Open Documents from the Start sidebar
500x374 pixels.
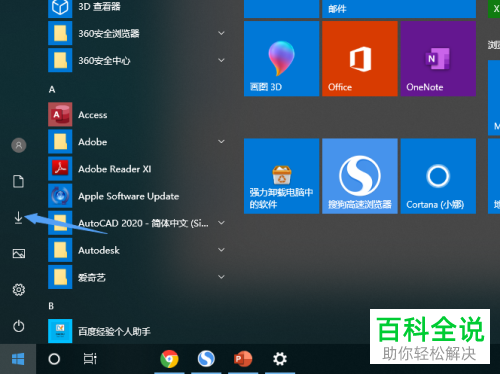tap(19, 181)
